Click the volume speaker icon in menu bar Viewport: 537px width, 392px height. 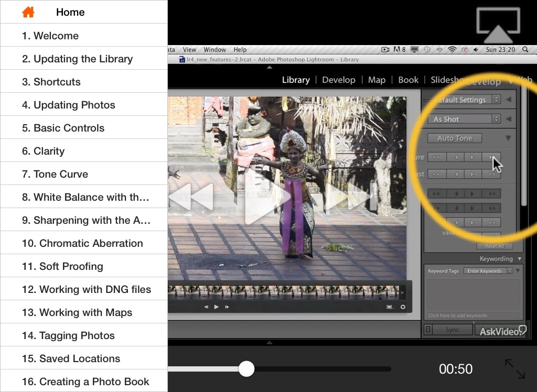(476, 50)
